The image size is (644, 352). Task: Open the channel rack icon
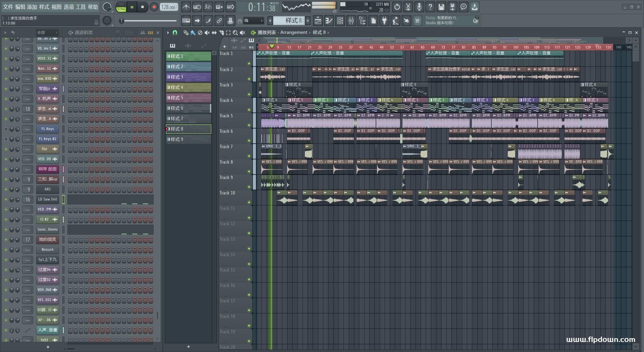pyautogui.click(x=340, y=21)
